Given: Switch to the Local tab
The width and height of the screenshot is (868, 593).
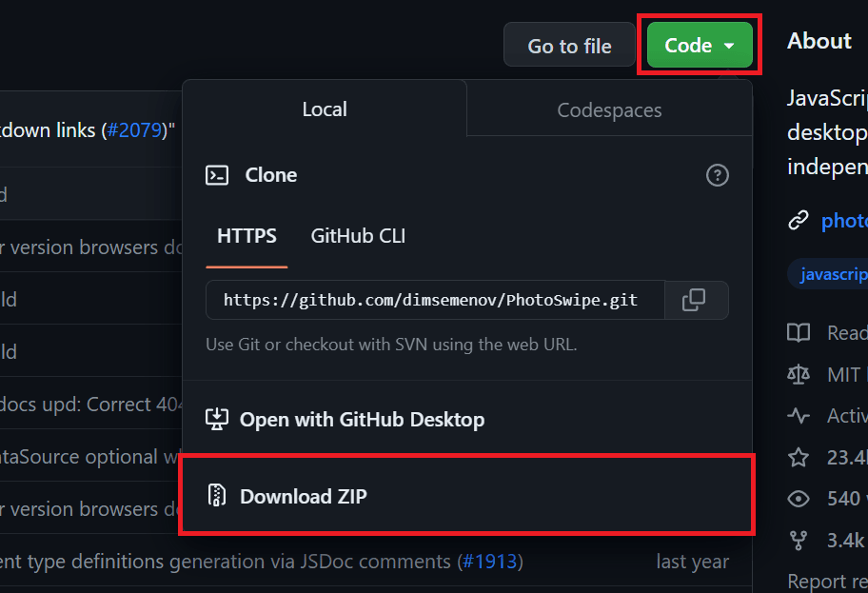Looking at the screenshot, I should click(x=325, y=109).
